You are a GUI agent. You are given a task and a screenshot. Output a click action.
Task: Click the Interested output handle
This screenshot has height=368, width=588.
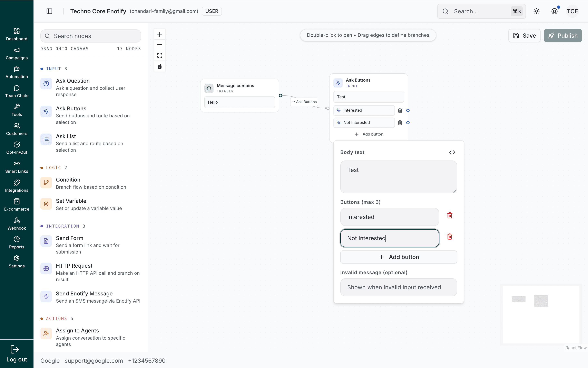pyautogui.click(x=408, y=110)
